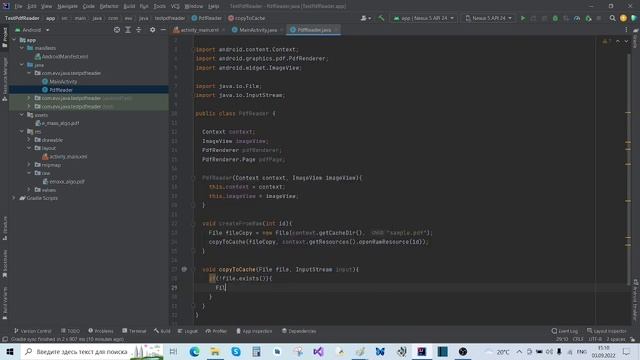This screenshot has height=360, width=640.
Task: Open the Terminal tool window
Action: [134, 331]
